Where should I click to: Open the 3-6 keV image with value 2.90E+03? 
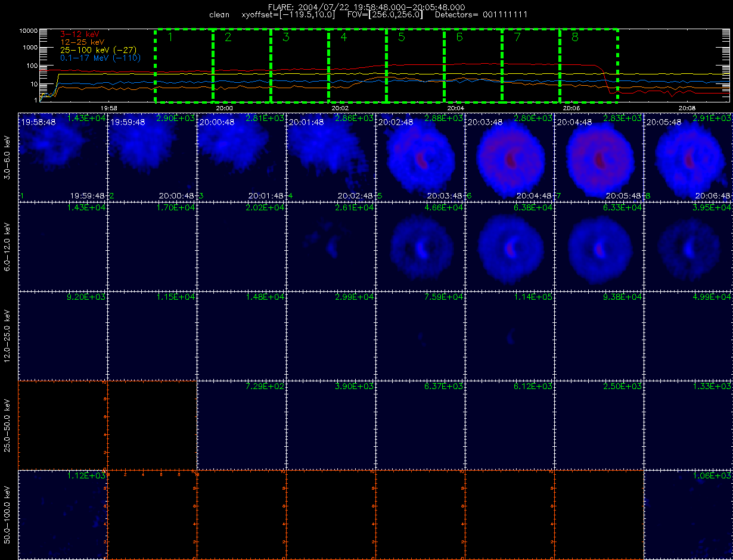[152, 157]
